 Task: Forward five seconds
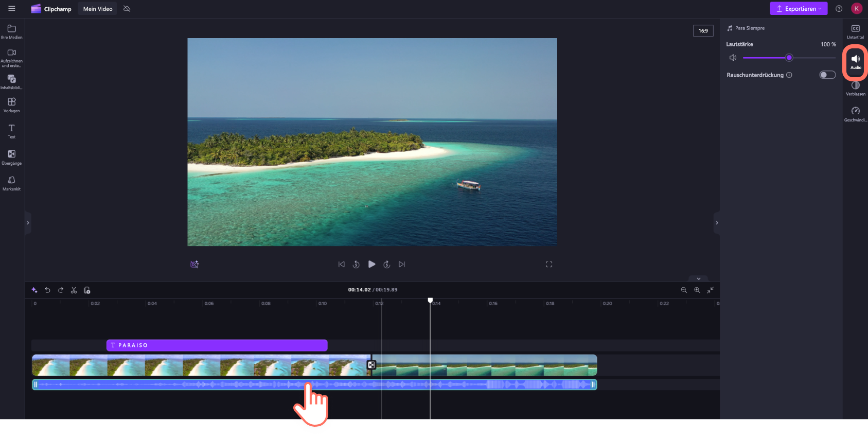[x=387, y=264]
